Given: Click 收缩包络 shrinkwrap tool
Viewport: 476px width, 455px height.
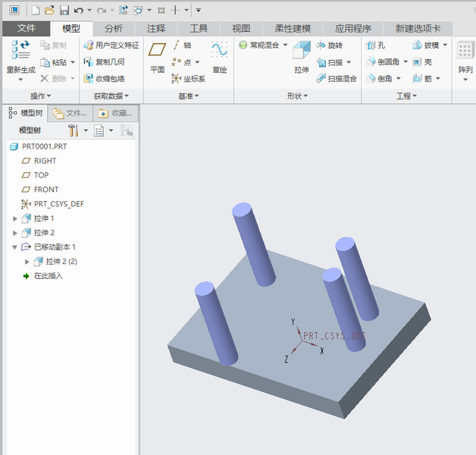Looking at the screenshot, I should point(104,79).
